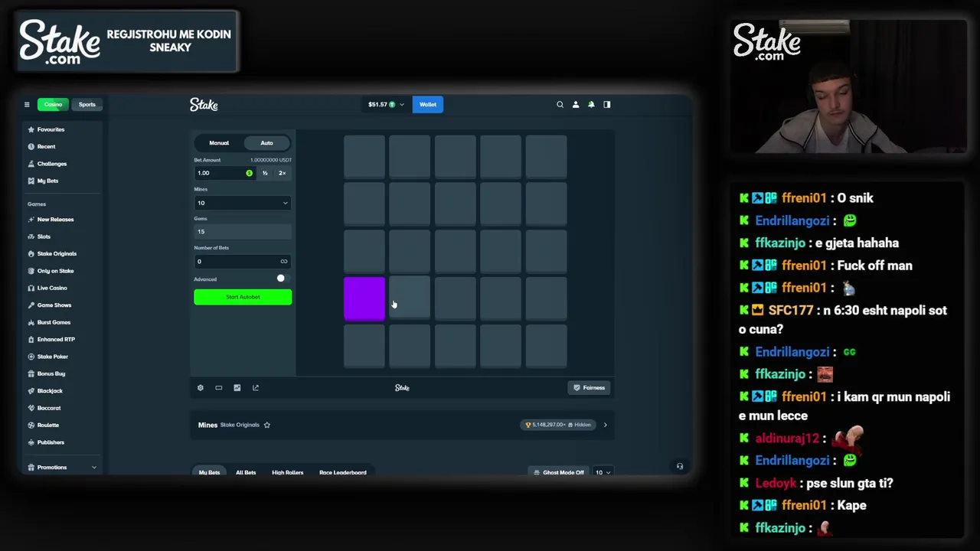Image resolution: width=980 pixels, height=551 pixels.
Task: Click the Challenges icon in sidebar
Action: click(x=31, y=164)
